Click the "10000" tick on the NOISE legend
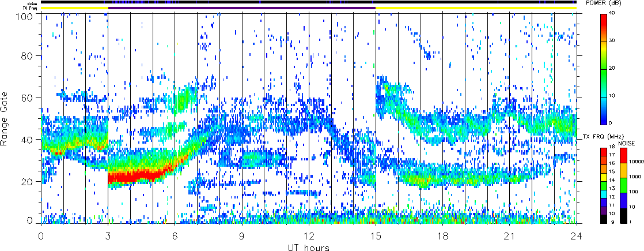Viewport: 644px width, 251px height. [638, 163]
